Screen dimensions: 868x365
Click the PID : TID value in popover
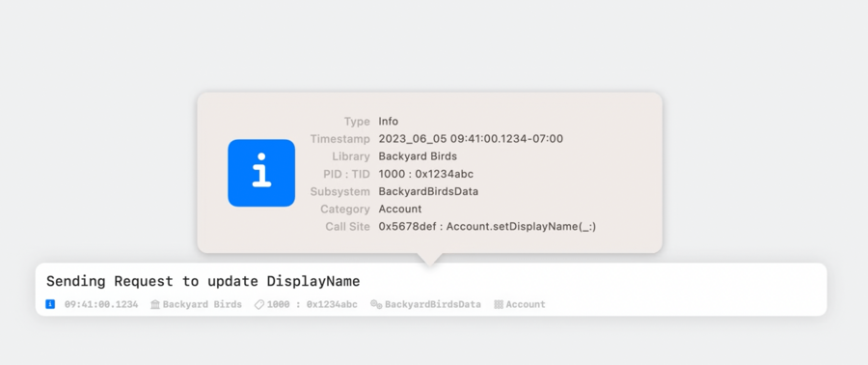(x=425, y=174)
